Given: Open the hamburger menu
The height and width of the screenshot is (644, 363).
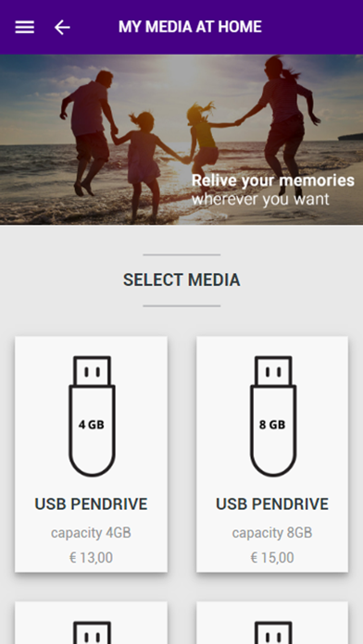Looking at the screenshot, I should click(25, 28).
